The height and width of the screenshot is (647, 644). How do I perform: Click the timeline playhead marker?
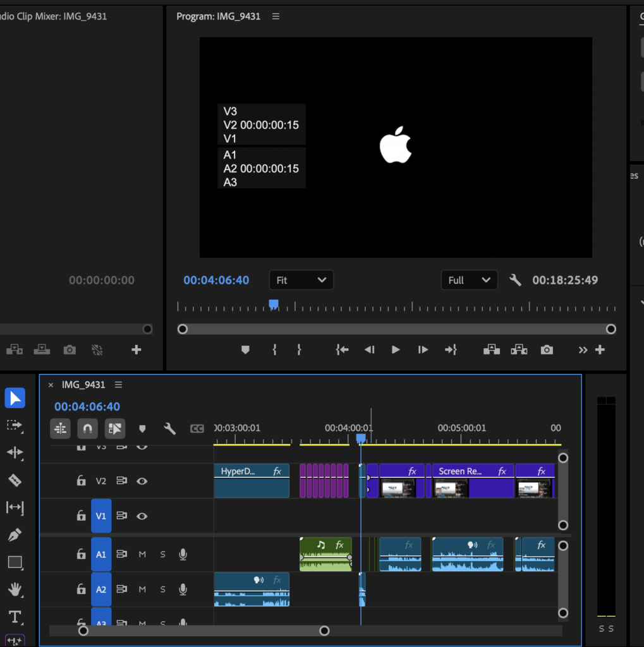point(361,438)
